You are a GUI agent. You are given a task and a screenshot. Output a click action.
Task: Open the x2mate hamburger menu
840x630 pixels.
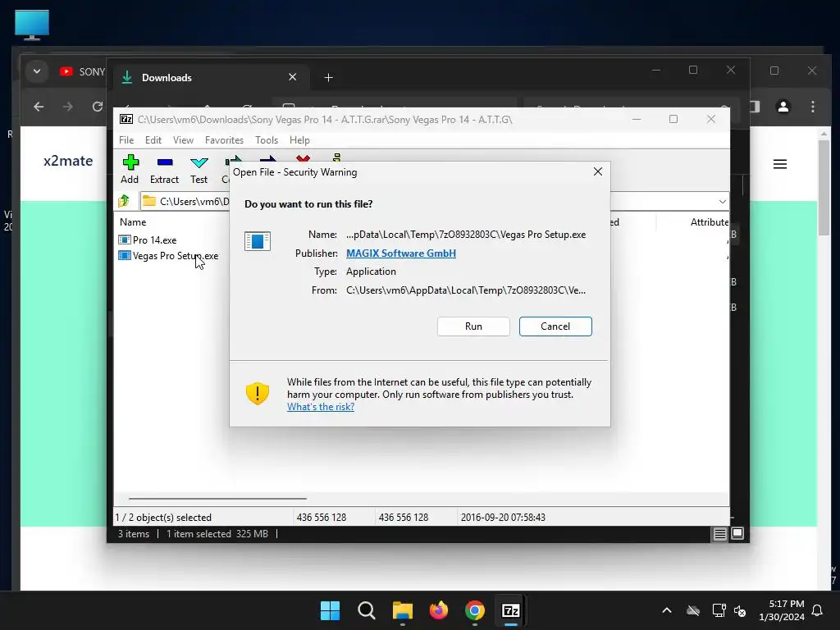(780, 164)
